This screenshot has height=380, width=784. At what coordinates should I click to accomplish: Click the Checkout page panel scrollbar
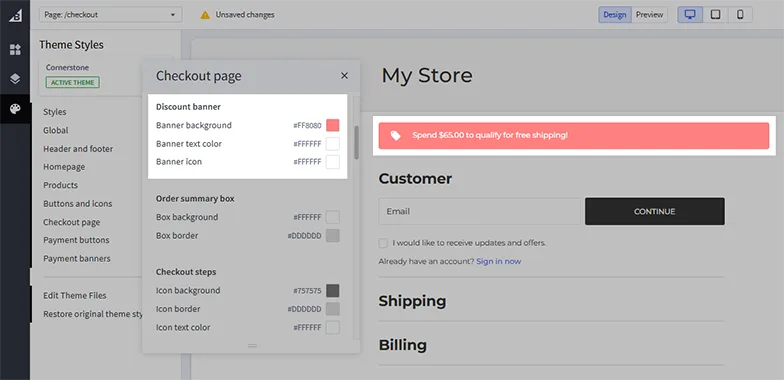tap(356, 142)
